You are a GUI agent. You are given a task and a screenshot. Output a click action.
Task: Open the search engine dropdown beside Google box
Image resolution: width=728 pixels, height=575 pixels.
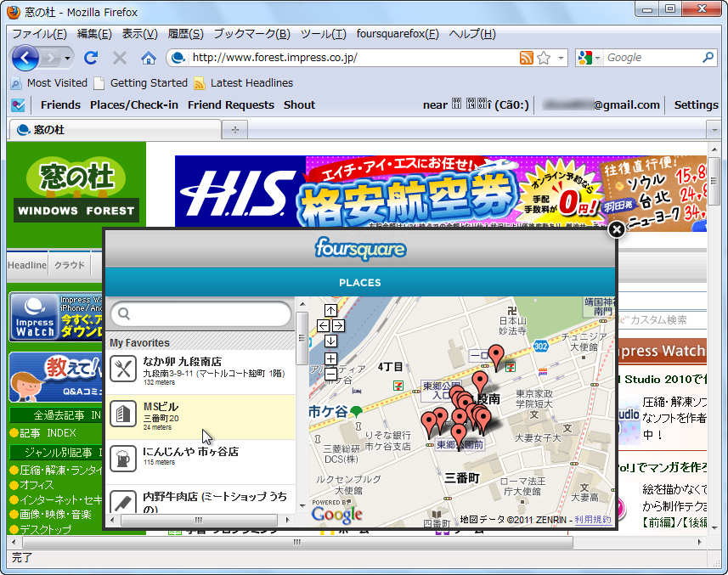pyautogui.click(x=597, y=58)
